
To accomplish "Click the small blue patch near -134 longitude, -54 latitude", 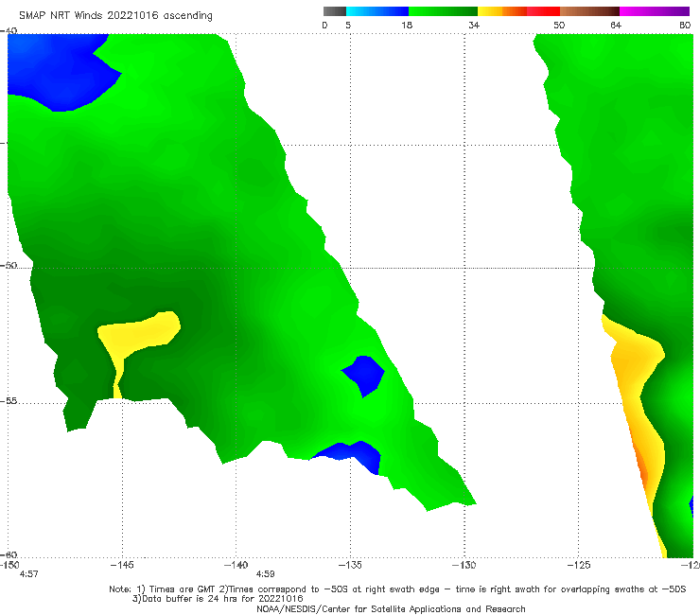I will (x=364, y=376).
